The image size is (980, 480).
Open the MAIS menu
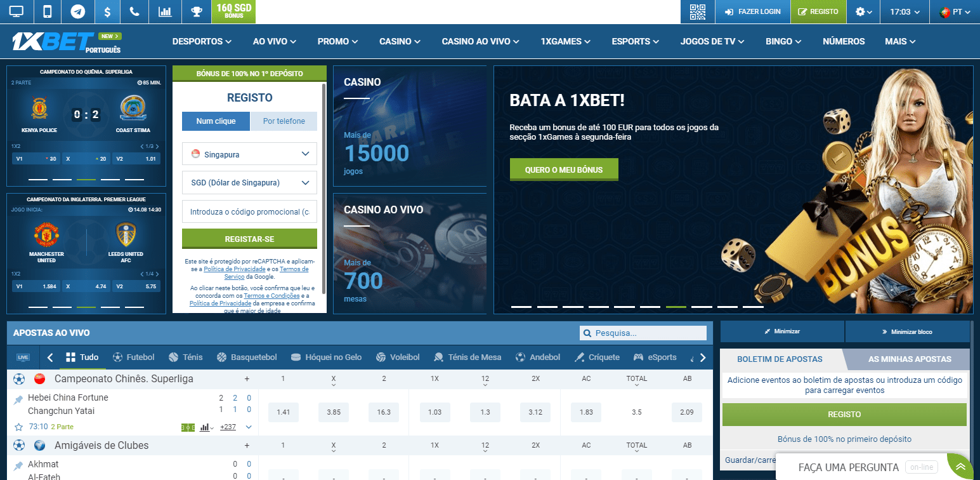tap(900, 41)
